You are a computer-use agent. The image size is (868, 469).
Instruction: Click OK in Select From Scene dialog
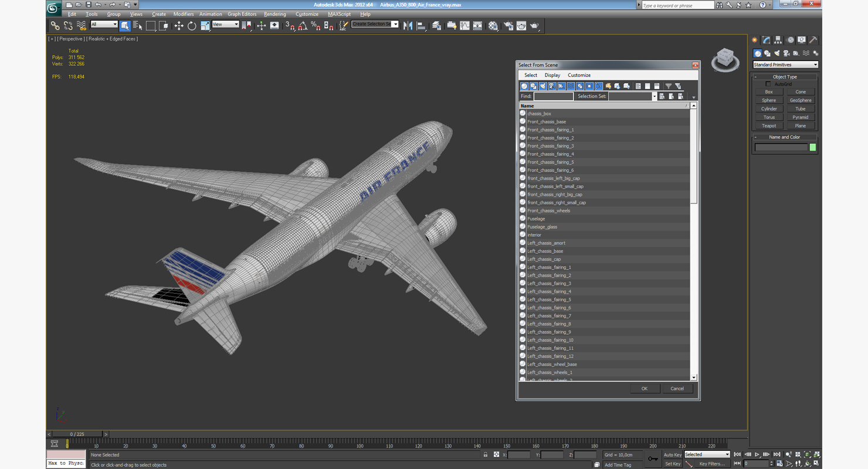pos(645,389)
